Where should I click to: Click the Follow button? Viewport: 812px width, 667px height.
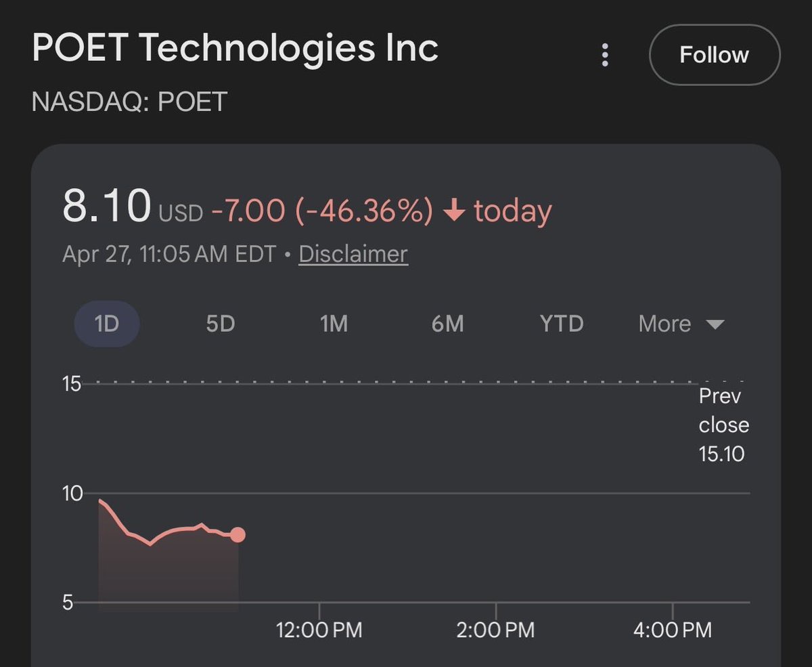point(715,55)
